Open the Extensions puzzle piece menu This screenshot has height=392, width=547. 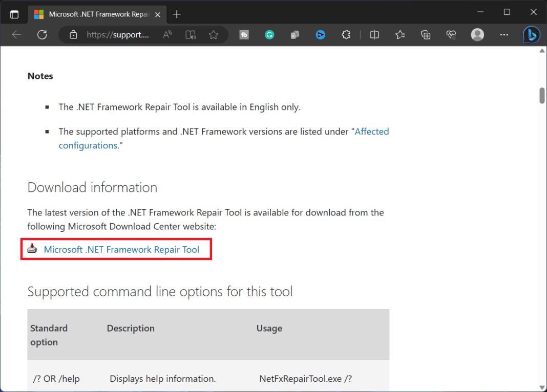point(346,35)
